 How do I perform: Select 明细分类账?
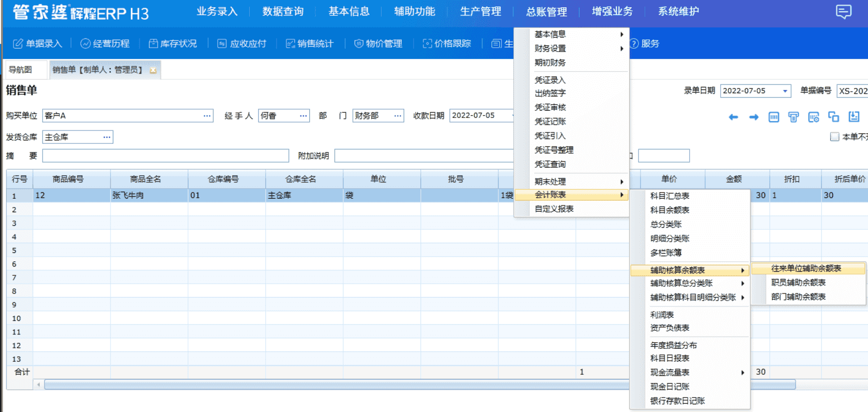[x=690, y=238]
